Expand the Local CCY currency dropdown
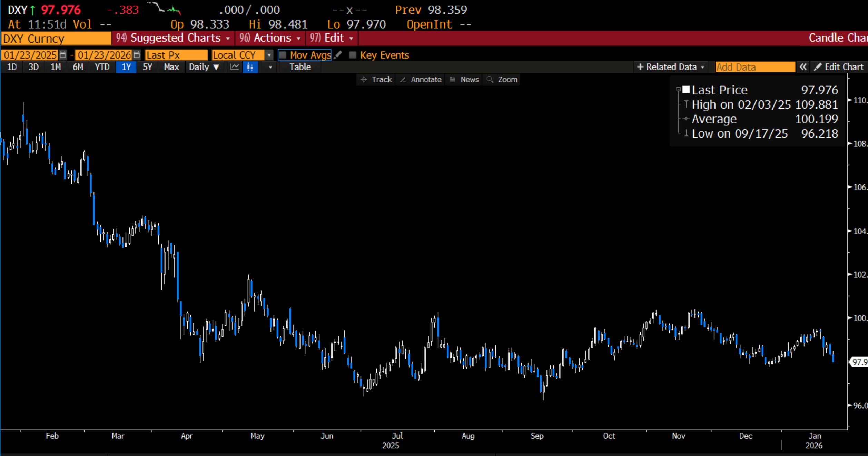This screenshot has width=868, height=456. click(x=269, y=55)
